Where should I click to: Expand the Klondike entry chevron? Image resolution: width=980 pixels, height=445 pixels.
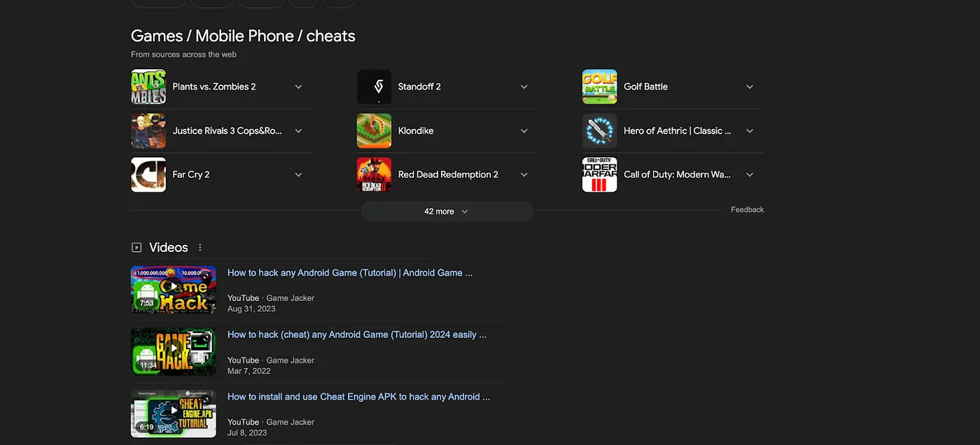(x=524, y=131)
